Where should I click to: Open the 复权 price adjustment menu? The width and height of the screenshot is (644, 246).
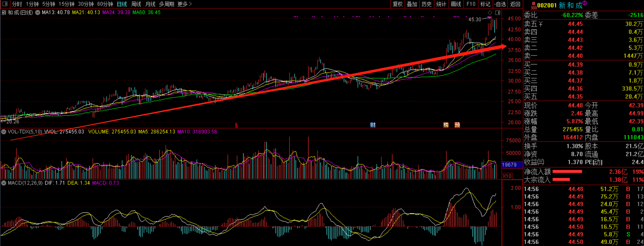[x=397, y=4]
